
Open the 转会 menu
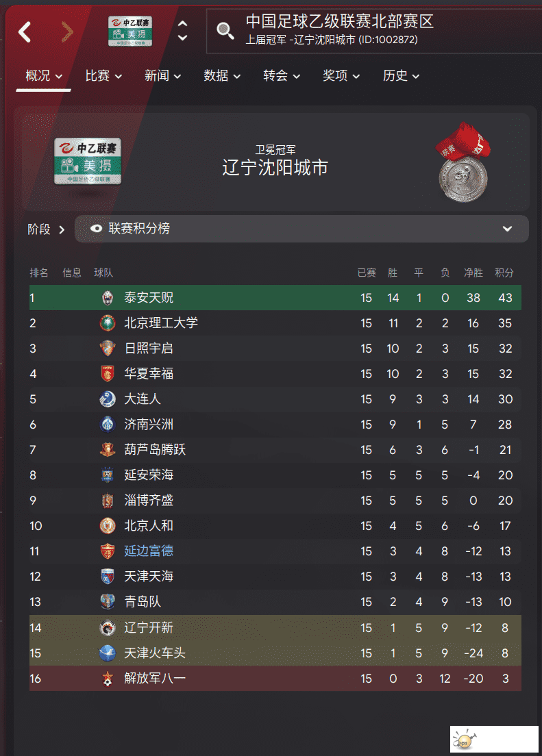tap(282, 76)
